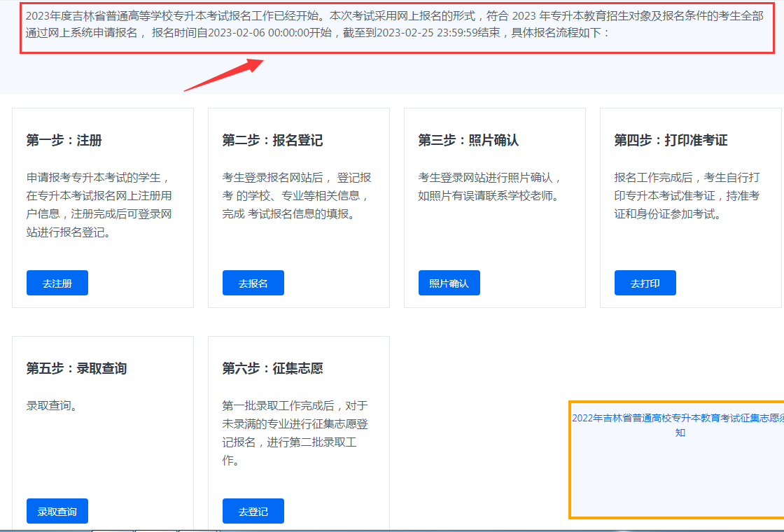Click the 去登记 volunteer registration button

[253, 510]
